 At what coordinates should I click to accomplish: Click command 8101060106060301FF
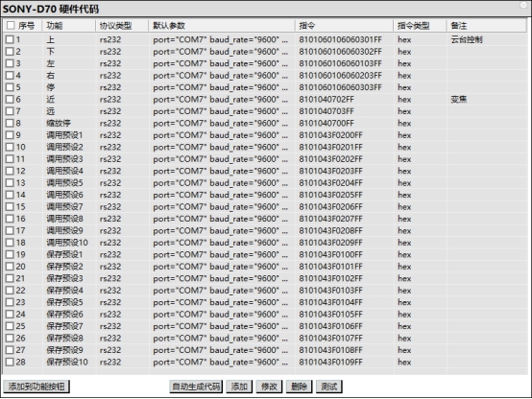point(340,39)
